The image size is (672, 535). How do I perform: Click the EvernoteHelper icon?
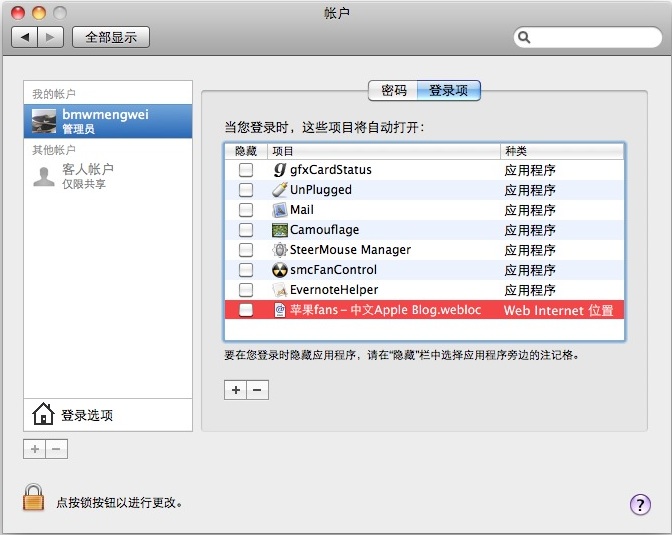coord(280,290)
